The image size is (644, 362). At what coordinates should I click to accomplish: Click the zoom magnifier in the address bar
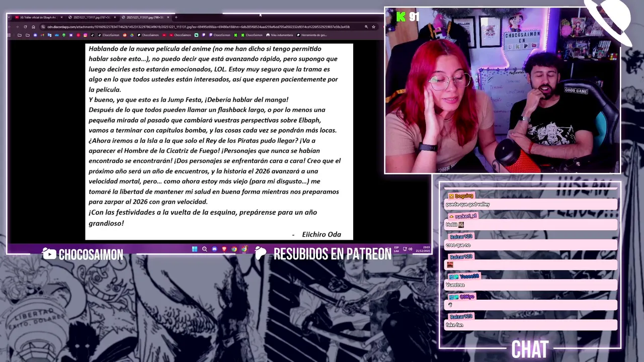pyautogui.click(x=366, y=27)
